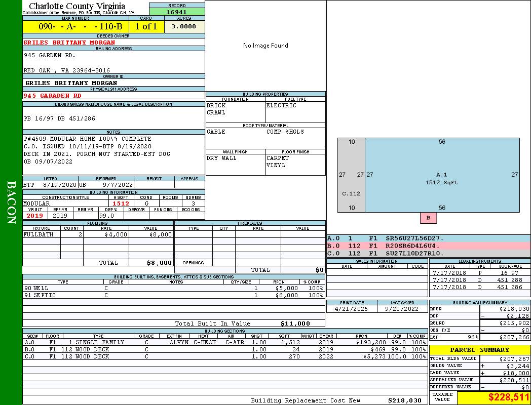This screenshot has width=532, height=405.
Task: Click section C.0 WOOD DECK 270 sqft row
Action: point(225,356)
